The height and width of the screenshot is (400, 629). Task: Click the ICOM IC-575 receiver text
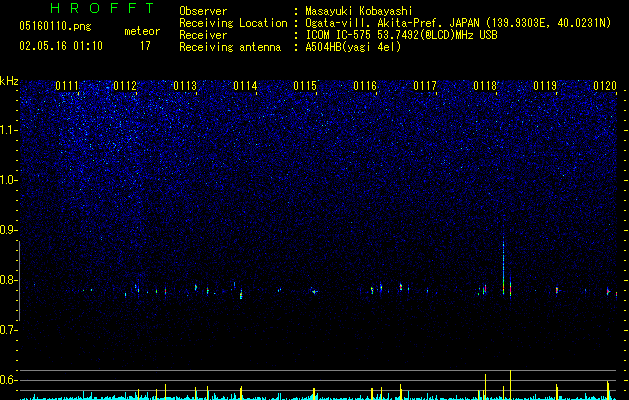coord(401,35)
